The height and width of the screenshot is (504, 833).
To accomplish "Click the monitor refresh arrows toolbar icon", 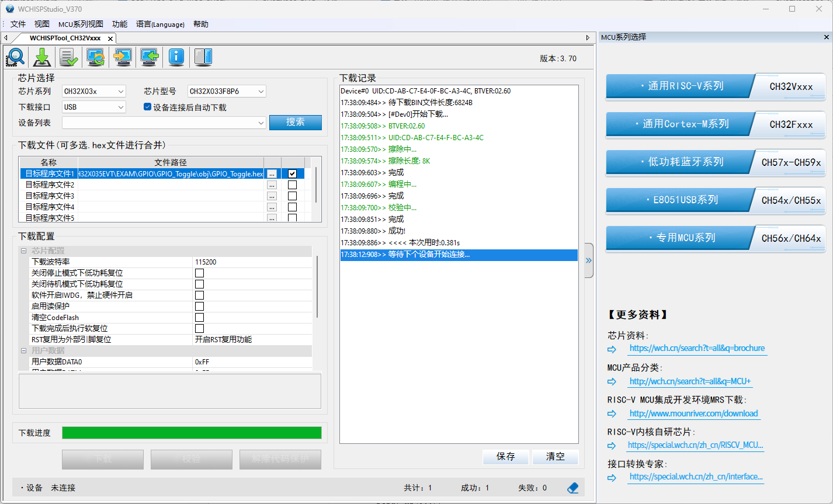I will (96, 57).
